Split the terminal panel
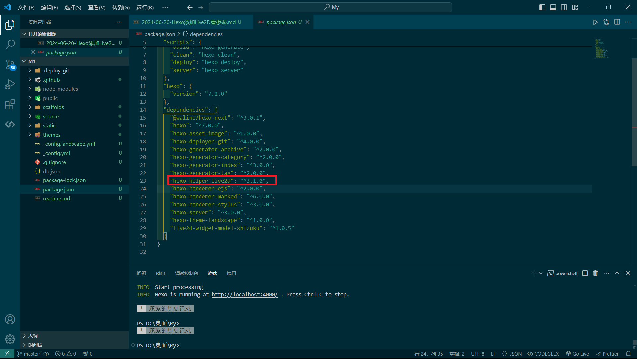Viewport: 644px width, 359px height. tap(585, 273)
